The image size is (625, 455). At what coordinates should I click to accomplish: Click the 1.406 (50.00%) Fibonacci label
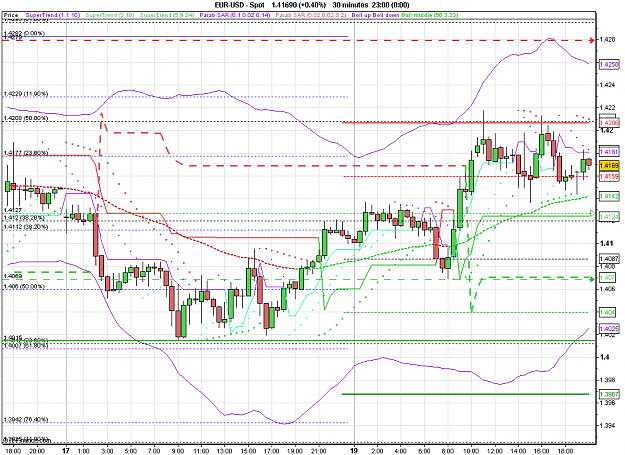tap(24, 286)
